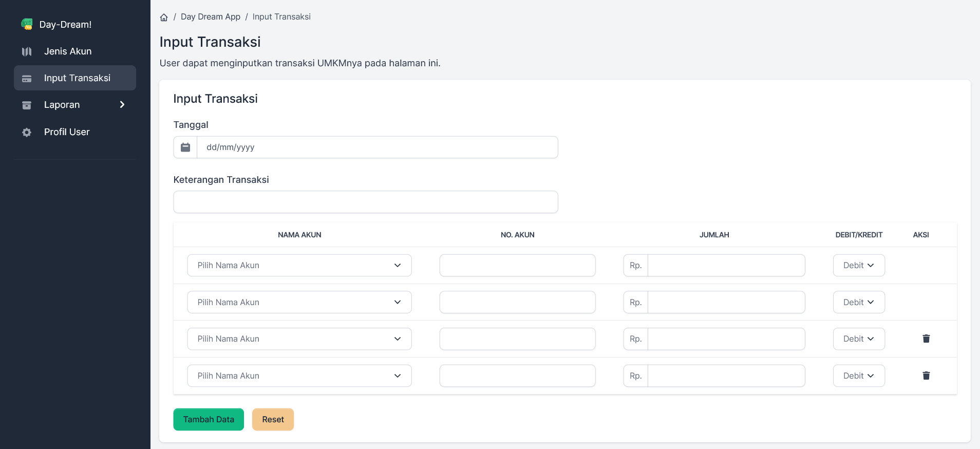Delete the third row with the trash icon

click(926, 339)
